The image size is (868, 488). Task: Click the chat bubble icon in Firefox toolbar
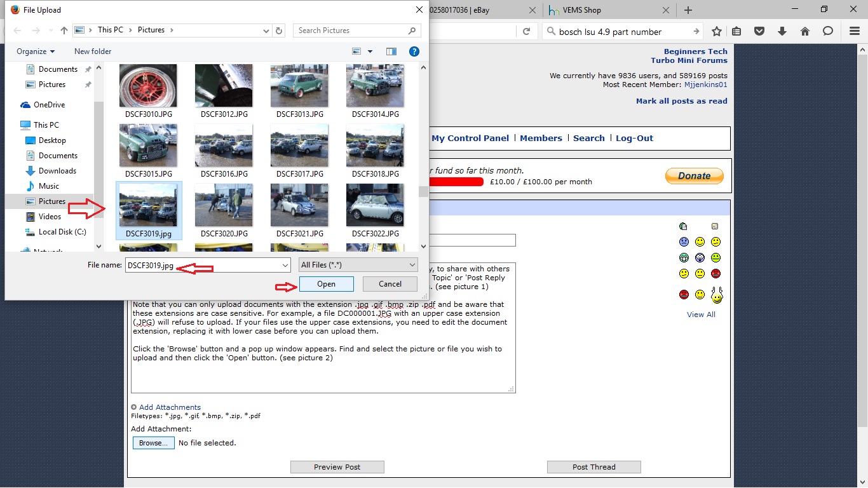pos(828,32)
